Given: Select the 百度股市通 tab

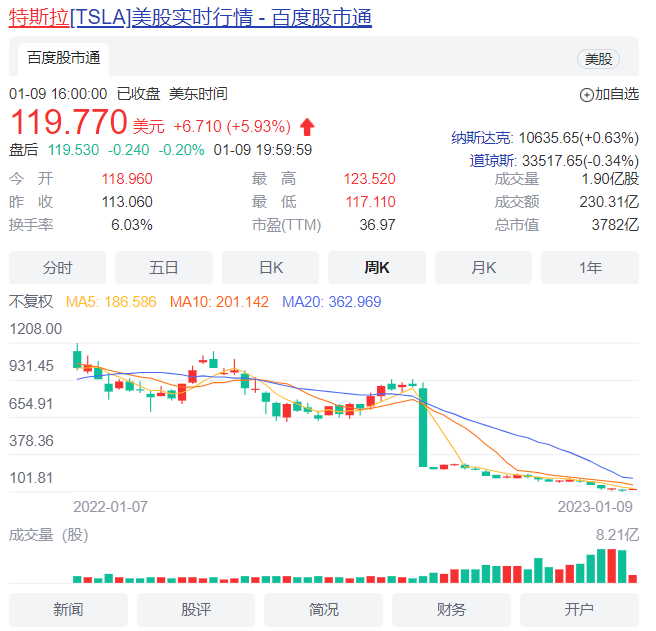Looking at the screenshot, I should [64, 58].
